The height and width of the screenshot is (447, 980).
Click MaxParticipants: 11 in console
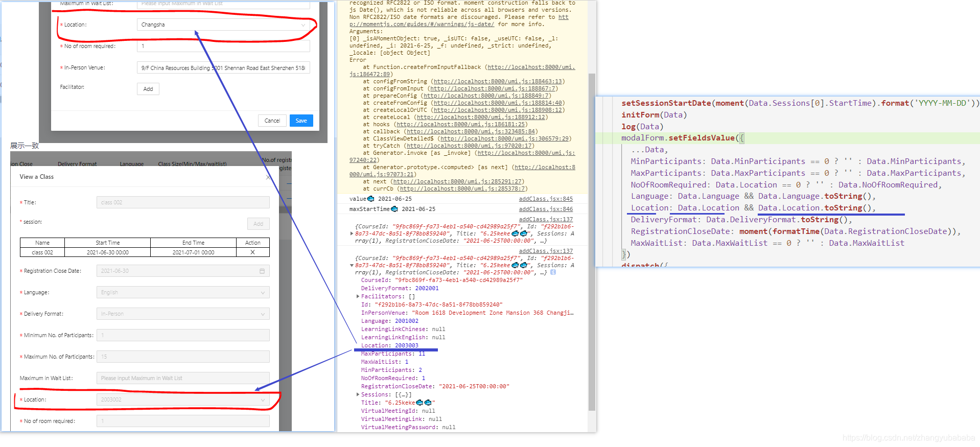tap(393, 354)
